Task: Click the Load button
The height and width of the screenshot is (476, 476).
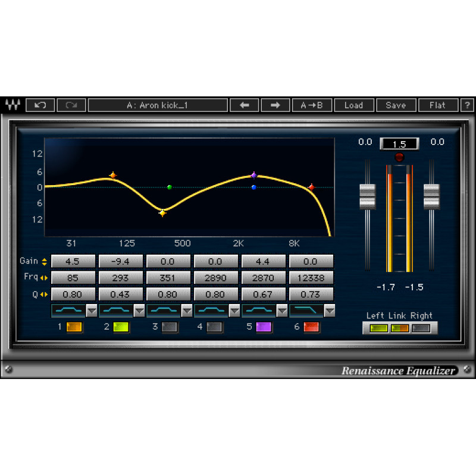Action: click(x=353, y=105)
